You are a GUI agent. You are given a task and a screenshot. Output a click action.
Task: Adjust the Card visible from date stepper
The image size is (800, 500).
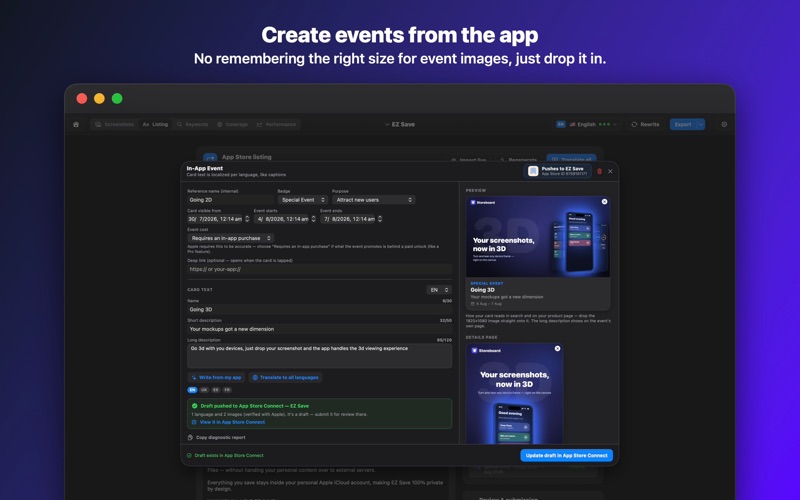tap(247, 219)
